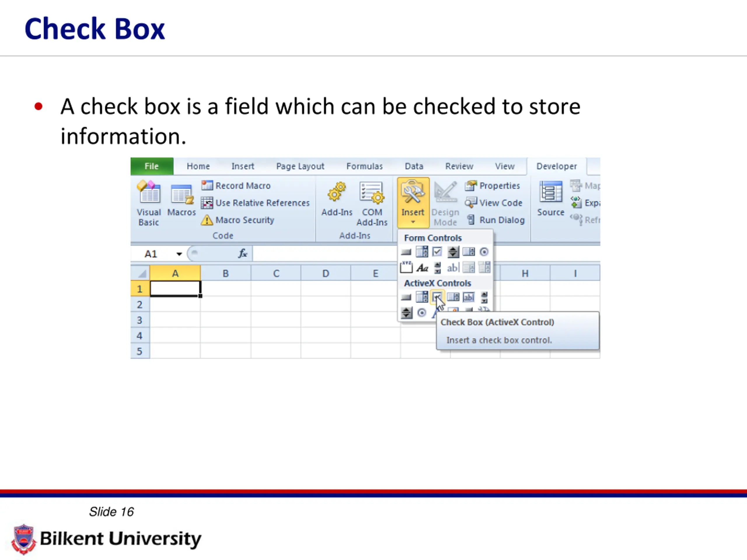
Task: Switch to the Home tab
Action: point(198,166)
